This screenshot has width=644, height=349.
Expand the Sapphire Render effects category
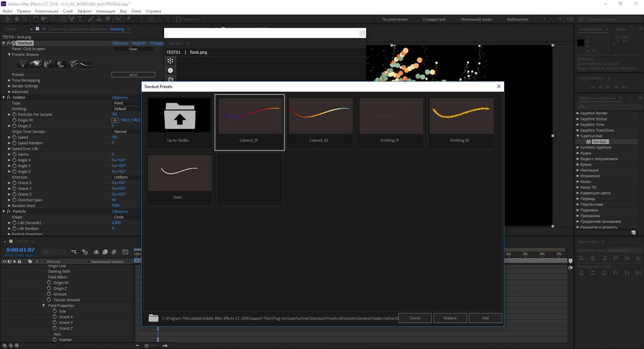578,113
